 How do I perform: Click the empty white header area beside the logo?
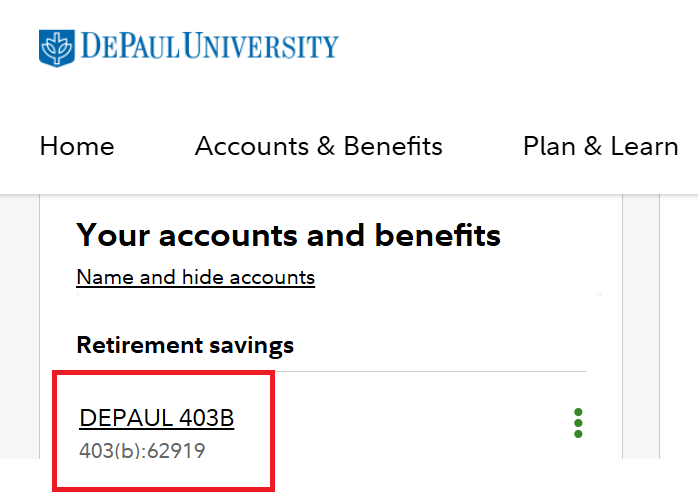[520, 47]
